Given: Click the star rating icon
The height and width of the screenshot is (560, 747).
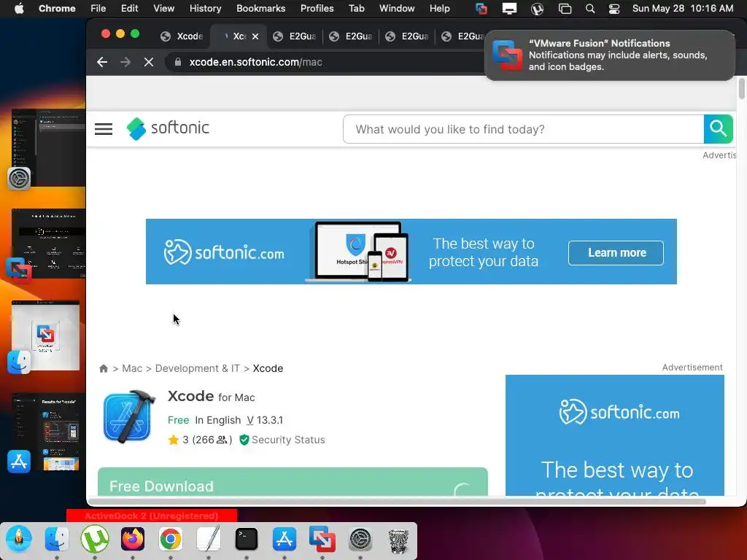Looking at the screenshot, I should coord(174,440).
